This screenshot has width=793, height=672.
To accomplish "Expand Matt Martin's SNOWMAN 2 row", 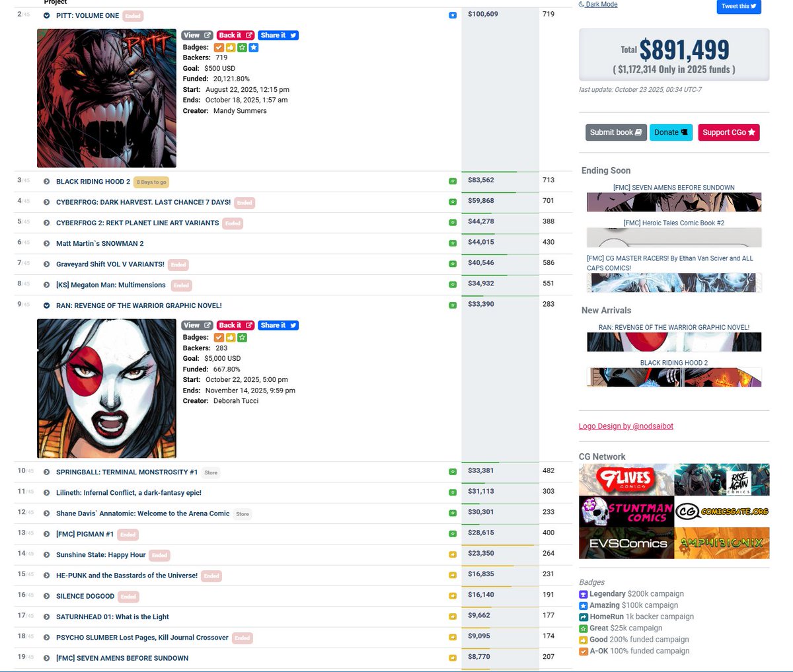I will pyautogui.click(x=46, y=244).
